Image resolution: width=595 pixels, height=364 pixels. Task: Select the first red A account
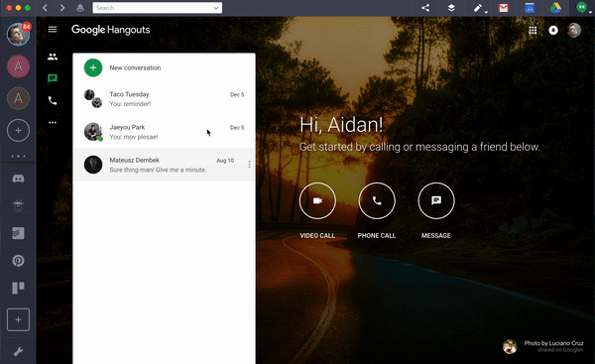pos(18,66)
